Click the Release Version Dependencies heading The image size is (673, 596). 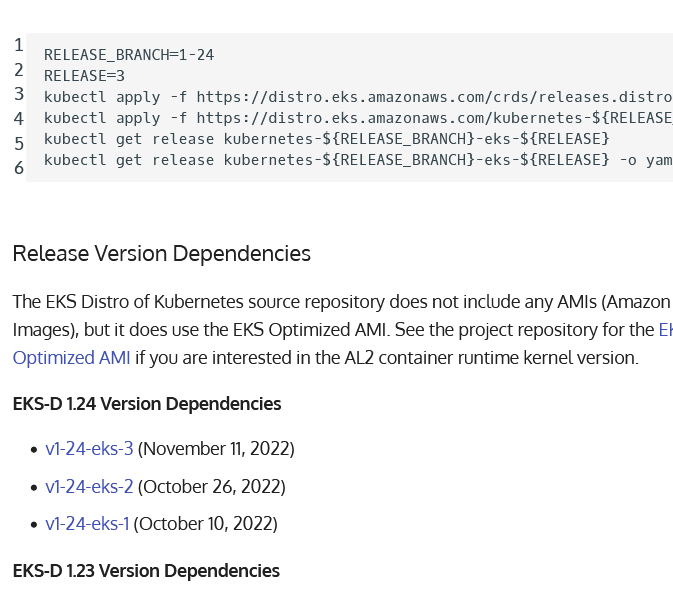click(161, 254)
